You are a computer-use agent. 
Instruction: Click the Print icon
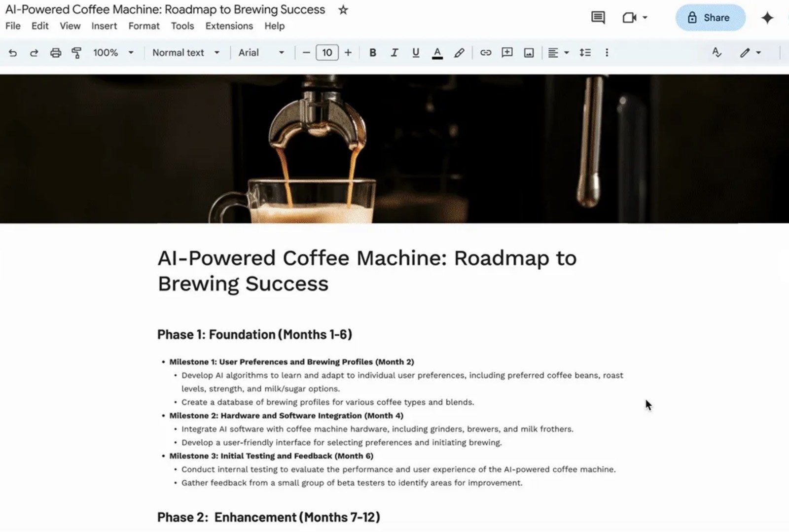click(56, 53)
